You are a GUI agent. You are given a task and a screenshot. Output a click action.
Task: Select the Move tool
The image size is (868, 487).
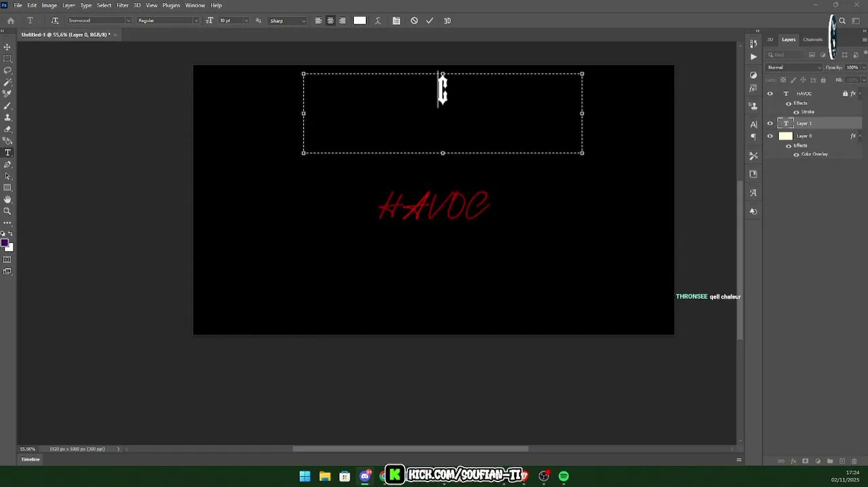(x=7, y=47)
